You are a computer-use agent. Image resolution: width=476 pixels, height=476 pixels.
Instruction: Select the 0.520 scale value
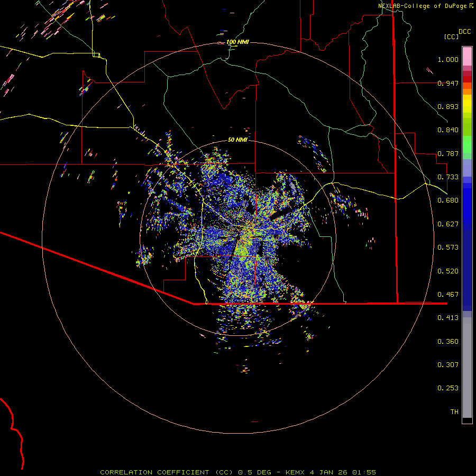448,271
